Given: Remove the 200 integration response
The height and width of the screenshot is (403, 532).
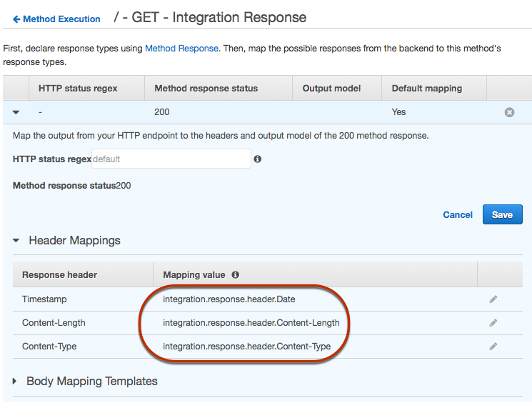Looking at the screenshot, I should point(509,112).
